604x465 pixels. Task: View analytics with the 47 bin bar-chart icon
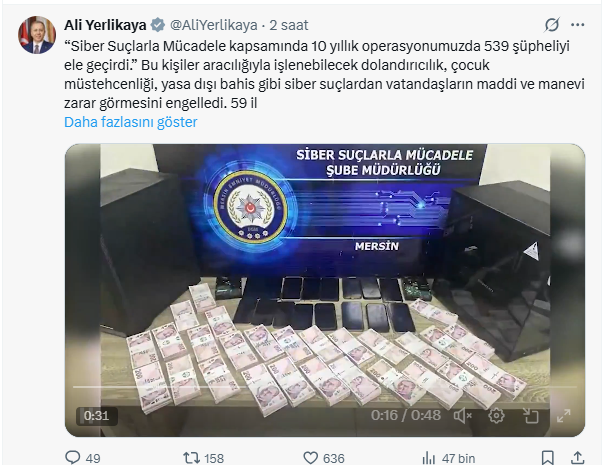coord(428,458)
